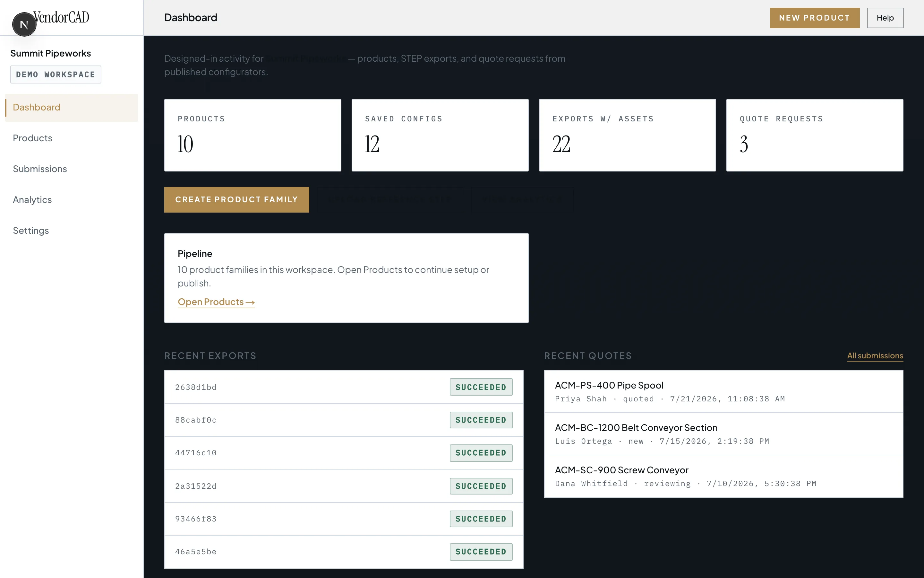Click Create Product Family button
The height and width of the screenshot is (578, 924).
236,199
